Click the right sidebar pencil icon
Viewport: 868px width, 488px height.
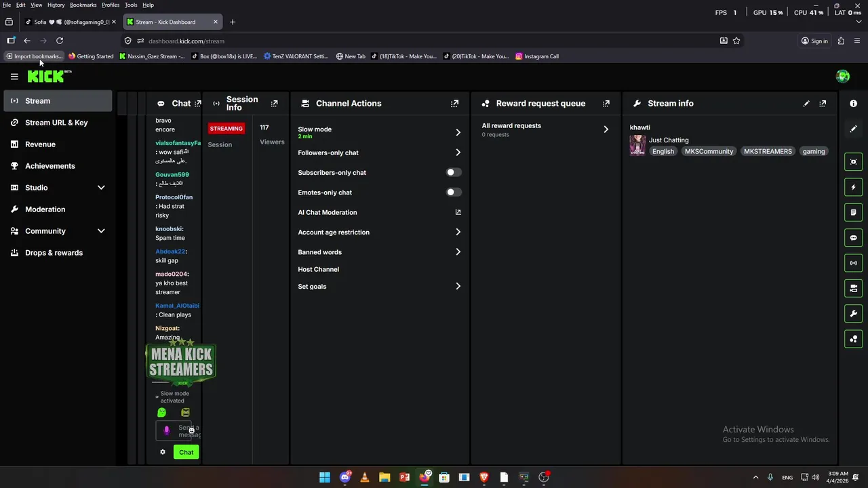tap(853, 129)
